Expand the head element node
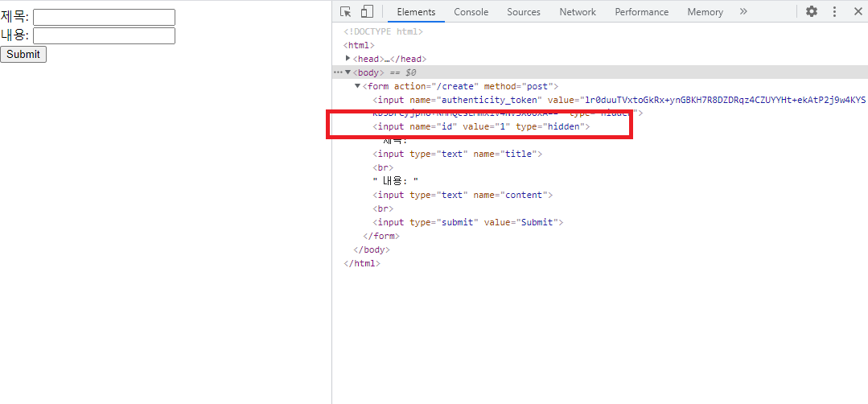The image size is (868, 404). pos(348,59)
